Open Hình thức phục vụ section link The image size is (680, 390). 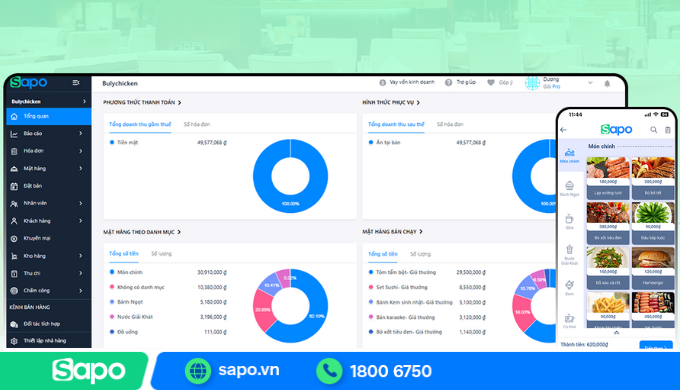tap(391, 103)
